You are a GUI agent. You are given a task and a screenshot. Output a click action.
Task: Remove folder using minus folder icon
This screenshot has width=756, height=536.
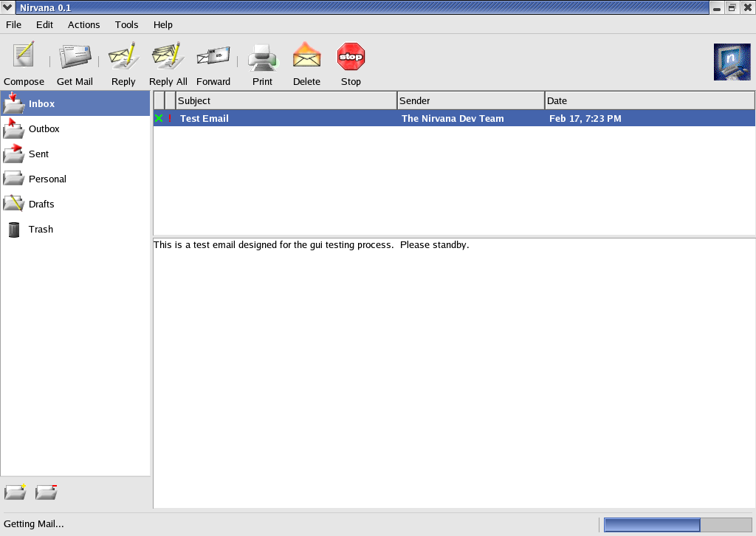point(47,492)
